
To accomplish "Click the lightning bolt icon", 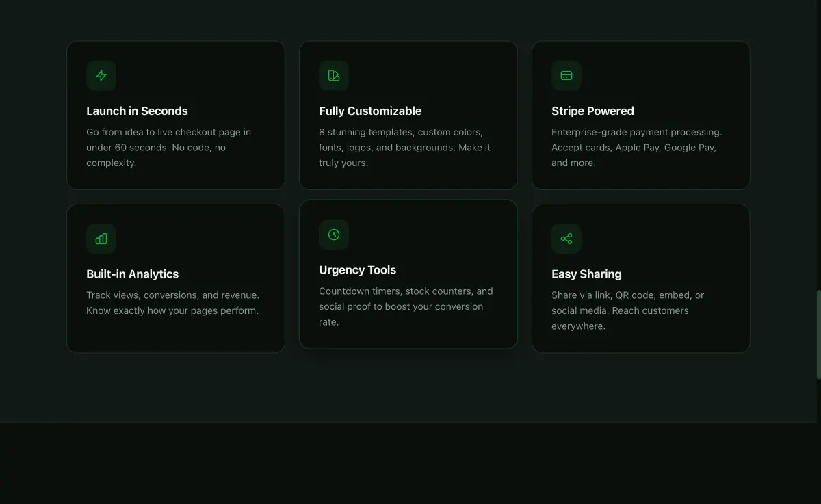I will click(101, 75).
